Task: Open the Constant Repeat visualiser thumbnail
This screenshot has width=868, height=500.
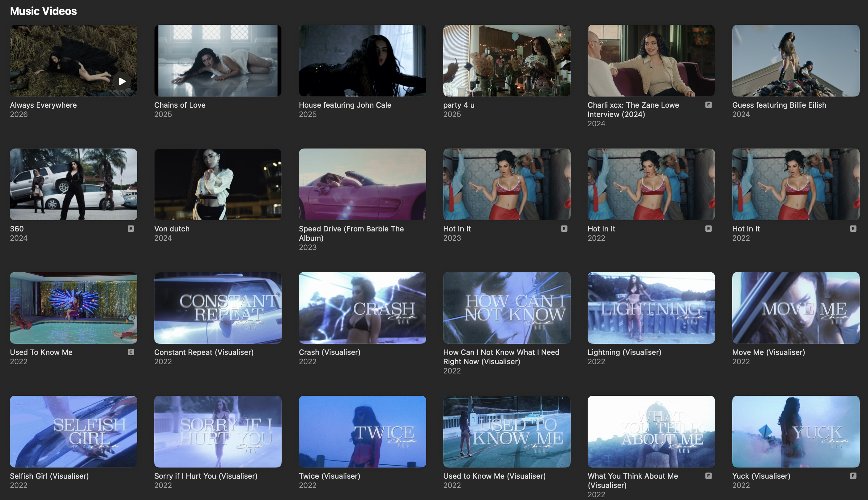Action: tap(218, 308)
